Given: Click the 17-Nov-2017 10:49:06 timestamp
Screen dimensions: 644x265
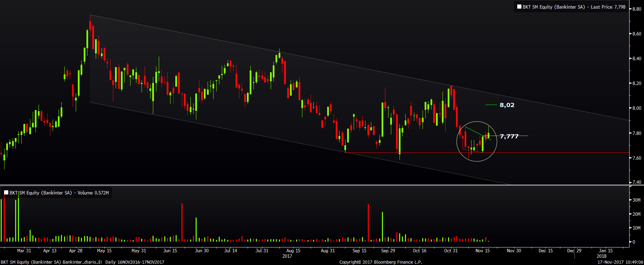Looking at the screenshot, I should click(620, 262).
